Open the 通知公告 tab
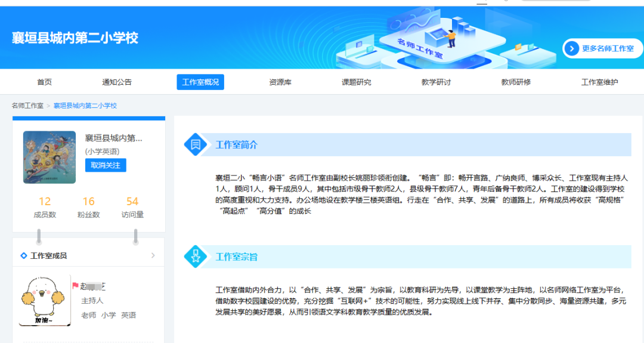Image resolution: width=644 pixels, height=343 pixels. 117,82
